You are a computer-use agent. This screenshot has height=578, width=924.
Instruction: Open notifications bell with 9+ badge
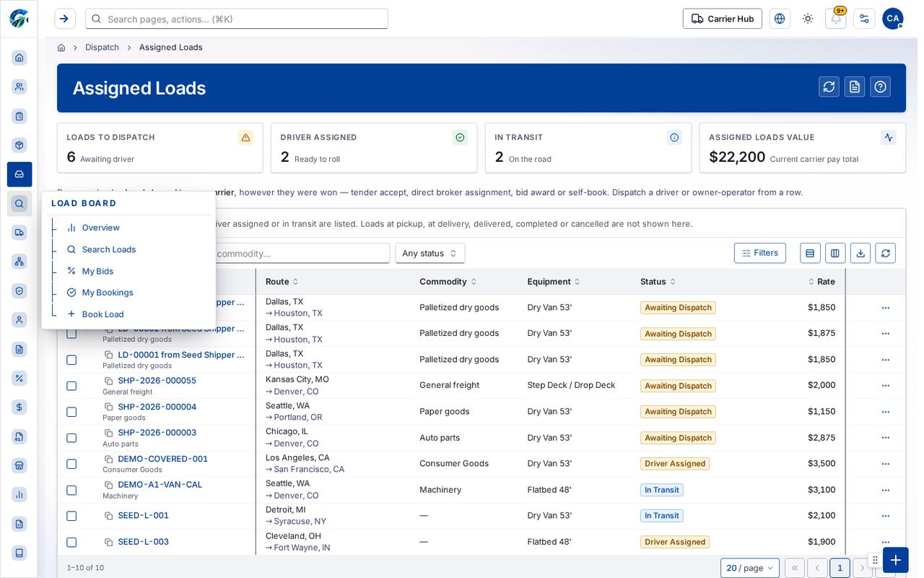[x=836, y=19]
